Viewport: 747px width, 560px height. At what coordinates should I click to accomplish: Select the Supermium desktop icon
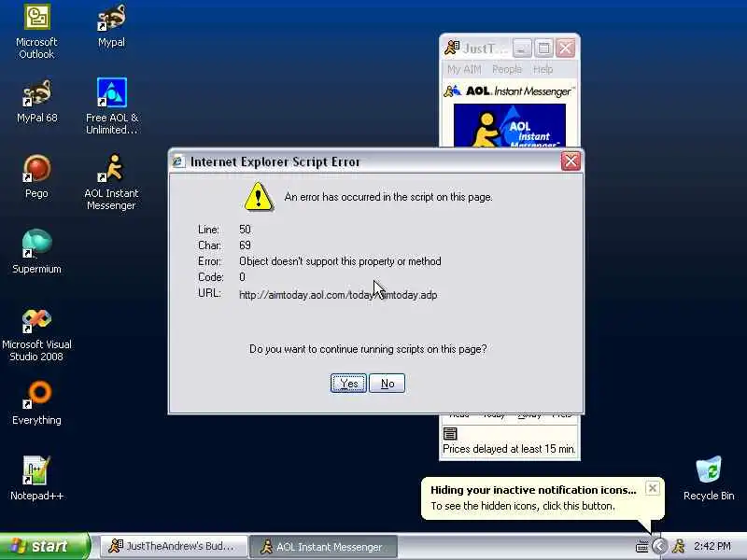click(x=36, y=252)
